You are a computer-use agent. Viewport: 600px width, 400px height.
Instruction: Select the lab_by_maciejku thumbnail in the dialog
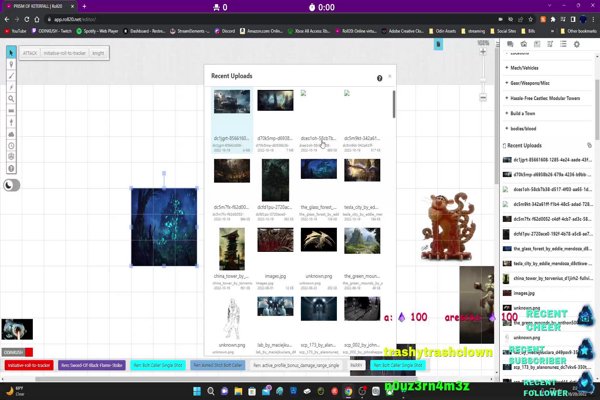click(276, 306)
